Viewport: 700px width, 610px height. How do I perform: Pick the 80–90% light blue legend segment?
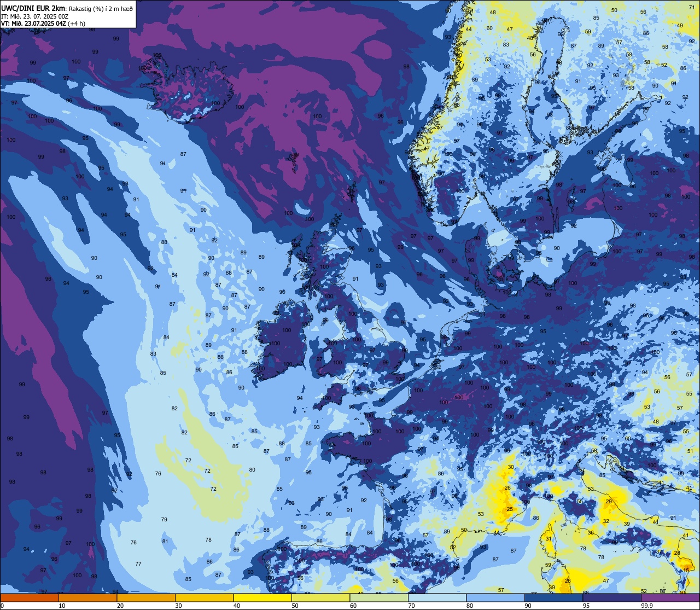[495, 598]
